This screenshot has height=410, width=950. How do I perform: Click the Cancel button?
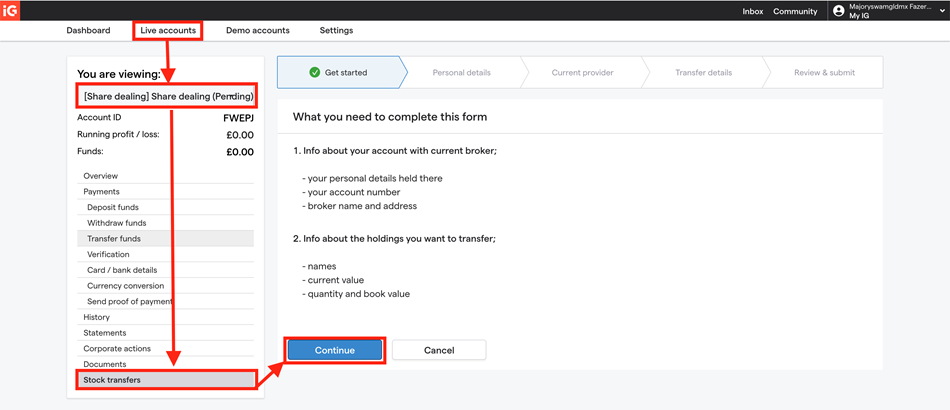439,350
